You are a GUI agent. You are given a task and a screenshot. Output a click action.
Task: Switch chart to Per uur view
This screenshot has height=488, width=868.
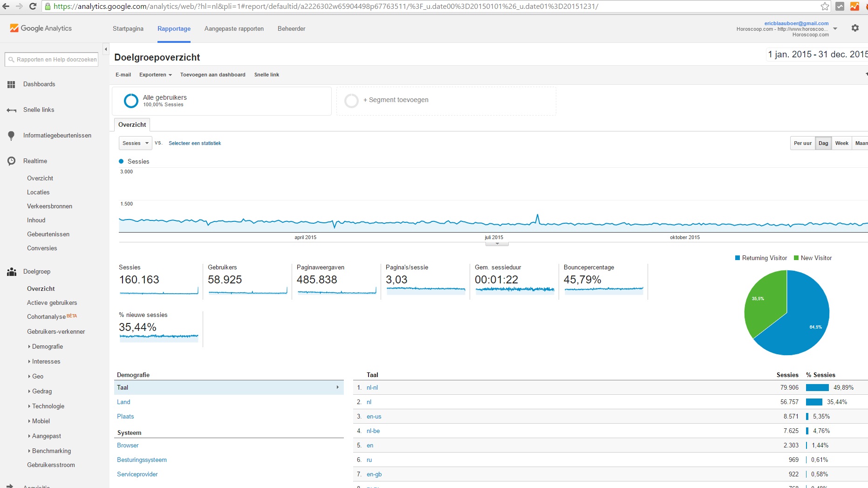pyautogui.click(x=803, y=144)
